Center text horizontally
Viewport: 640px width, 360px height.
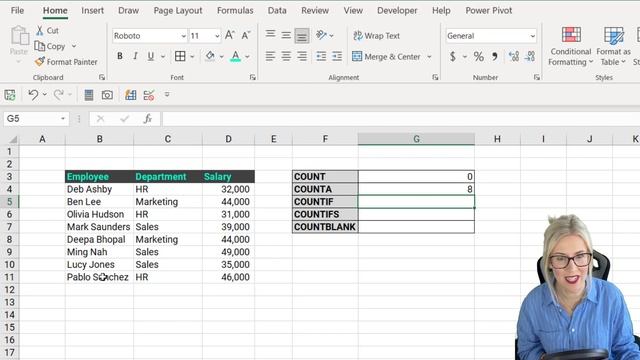286,56
